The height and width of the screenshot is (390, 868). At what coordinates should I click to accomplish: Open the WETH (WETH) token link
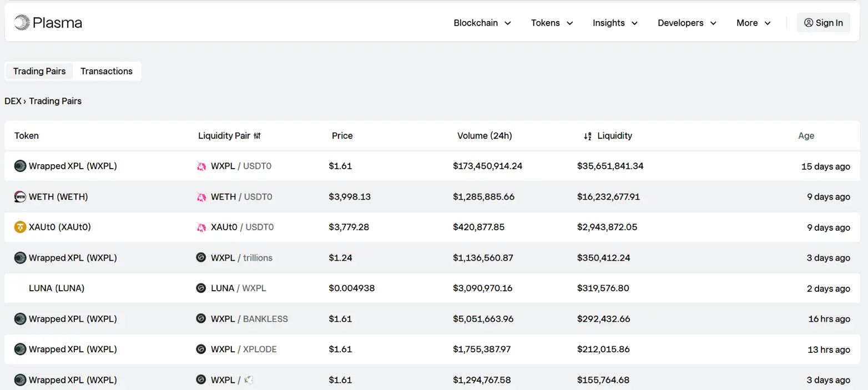pos(58,196)
